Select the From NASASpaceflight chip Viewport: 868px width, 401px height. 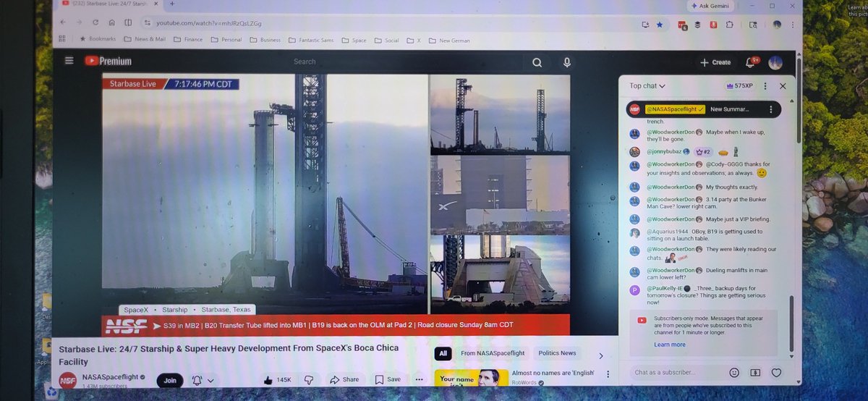pos(492,353)
